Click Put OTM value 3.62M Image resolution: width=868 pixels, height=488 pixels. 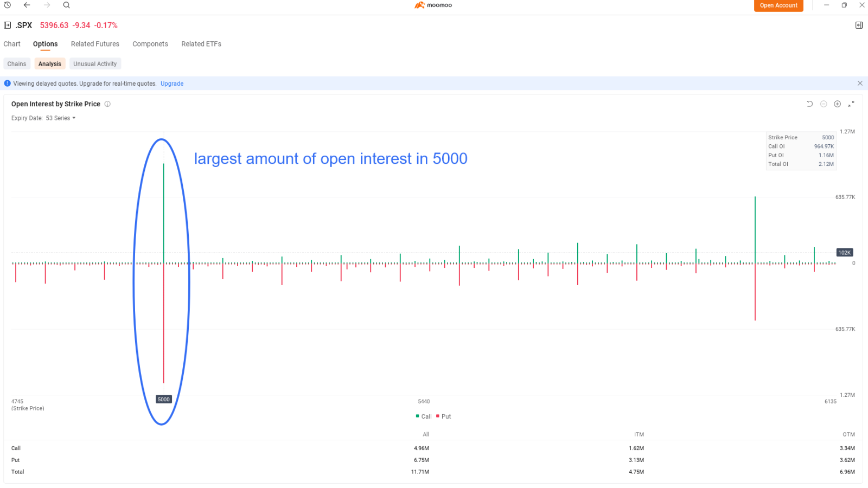tap(847, 460)
